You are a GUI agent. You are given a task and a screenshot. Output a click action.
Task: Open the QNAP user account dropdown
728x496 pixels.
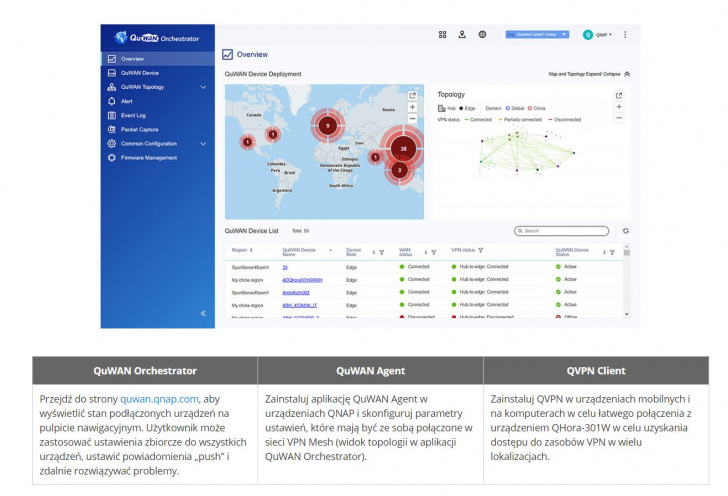pos(598,34)
